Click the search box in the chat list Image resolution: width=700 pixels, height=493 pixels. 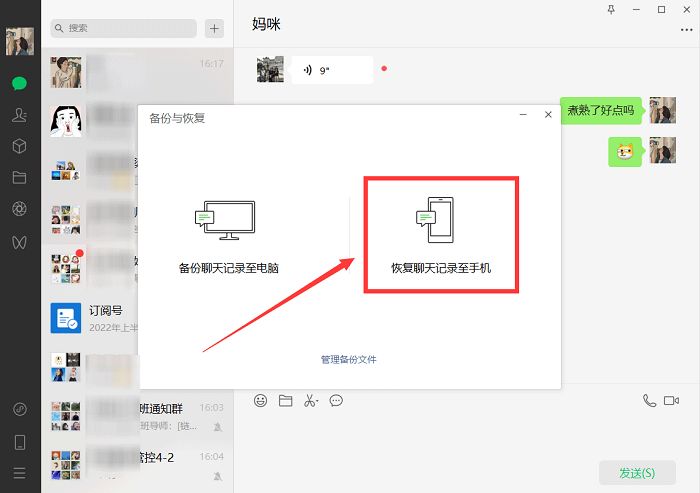pos(124,28)
